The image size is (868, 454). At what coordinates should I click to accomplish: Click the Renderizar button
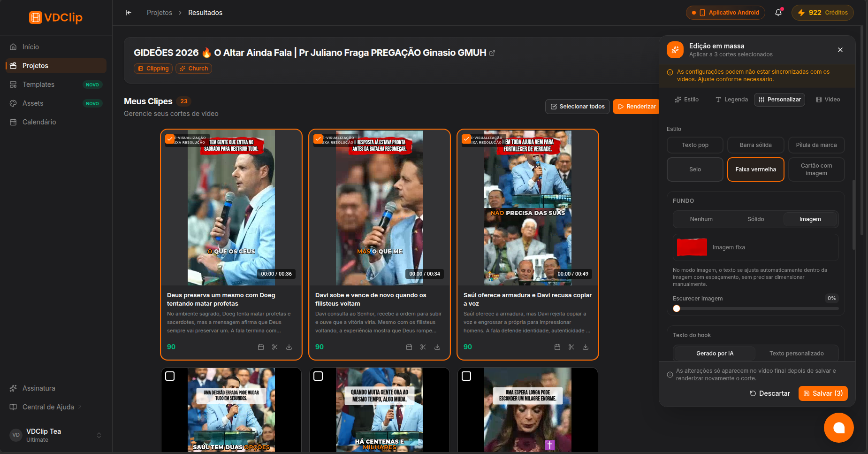637,107
